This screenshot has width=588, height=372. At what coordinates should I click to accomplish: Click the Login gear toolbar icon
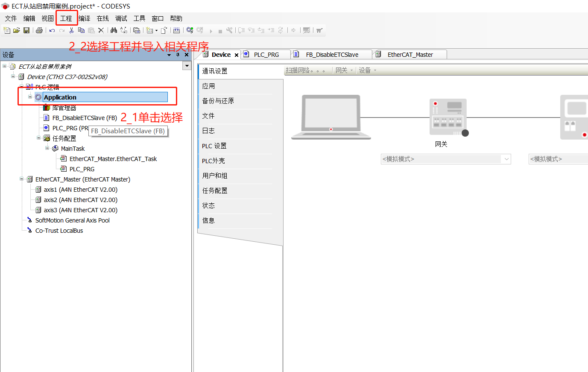pos(190,30)
